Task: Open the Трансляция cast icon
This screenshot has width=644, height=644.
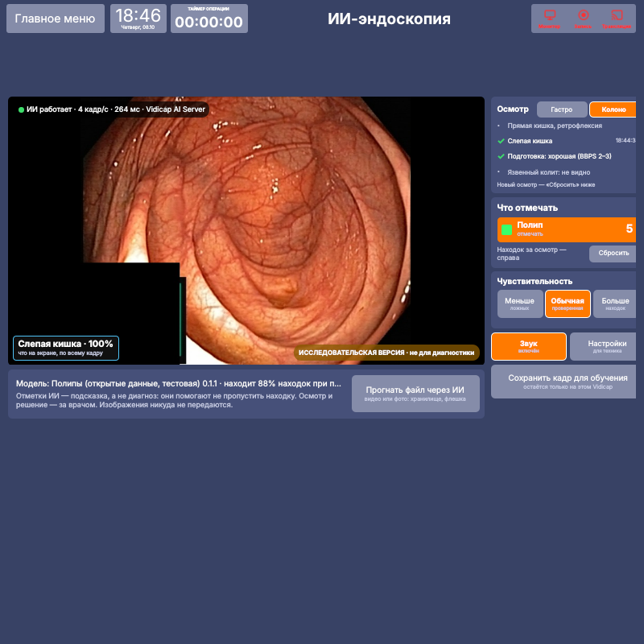Action: (617, 19)
